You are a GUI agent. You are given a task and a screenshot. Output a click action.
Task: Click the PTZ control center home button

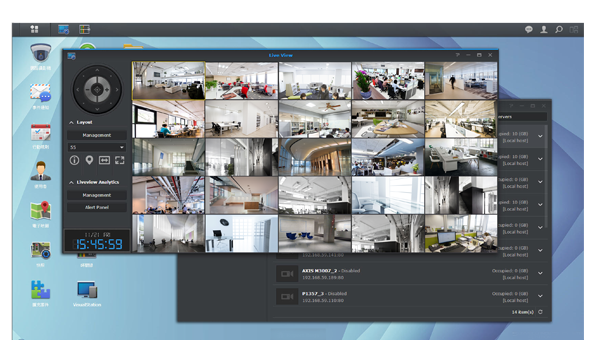[97, 90]
